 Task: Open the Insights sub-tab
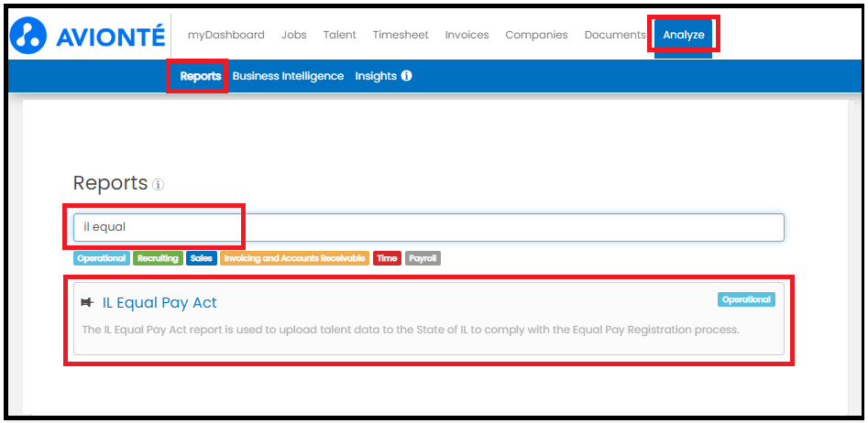[376, 76]
